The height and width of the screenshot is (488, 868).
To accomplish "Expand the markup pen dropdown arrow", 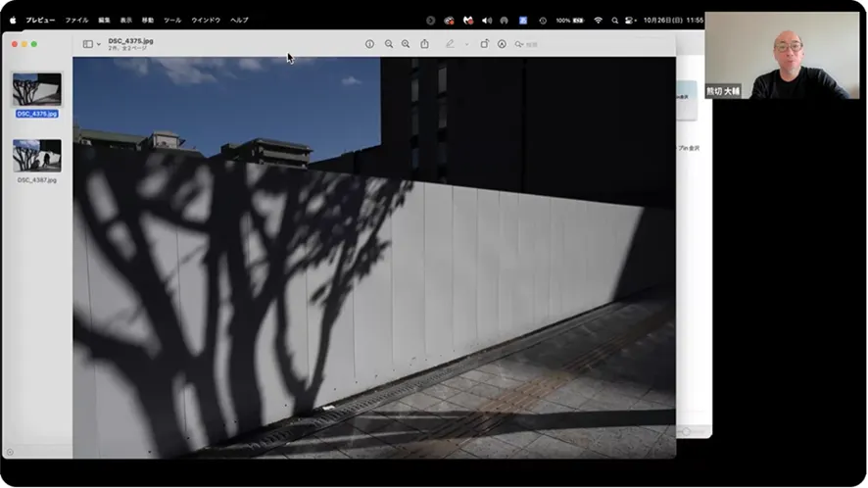I will [466, 44].
